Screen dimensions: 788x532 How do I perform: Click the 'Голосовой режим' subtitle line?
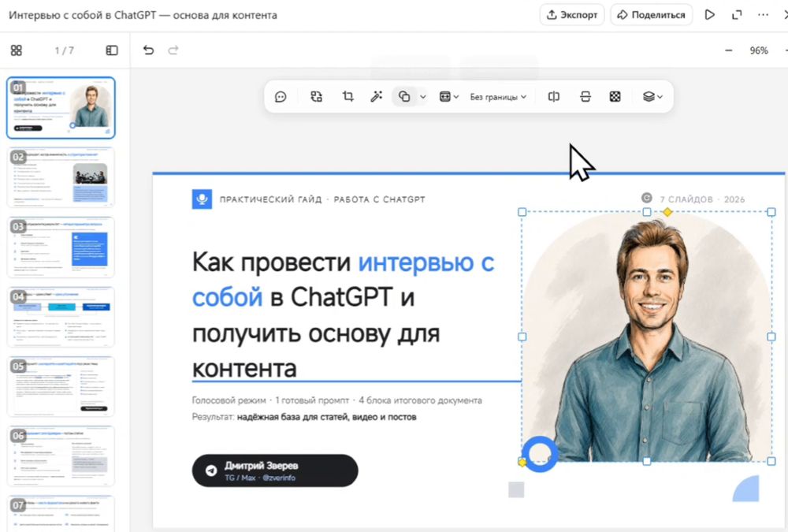tap(336, 400)
